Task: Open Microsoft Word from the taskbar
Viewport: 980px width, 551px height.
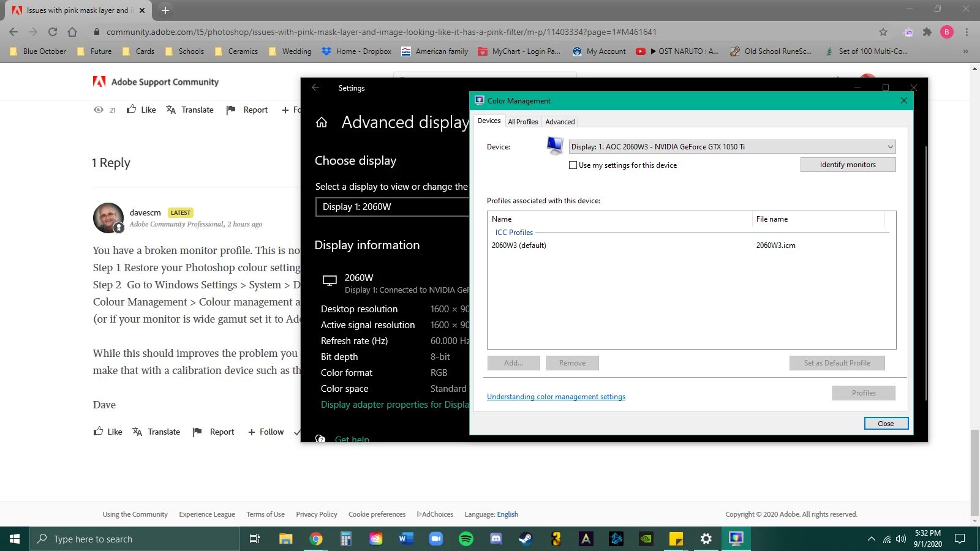Action: tap(405, 539)
